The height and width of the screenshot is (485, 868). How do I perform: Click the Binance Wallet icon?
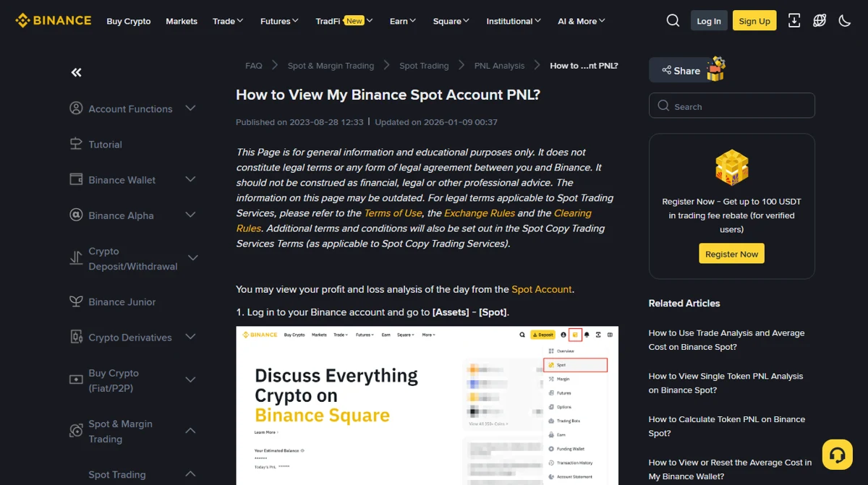tap(76, 179)
